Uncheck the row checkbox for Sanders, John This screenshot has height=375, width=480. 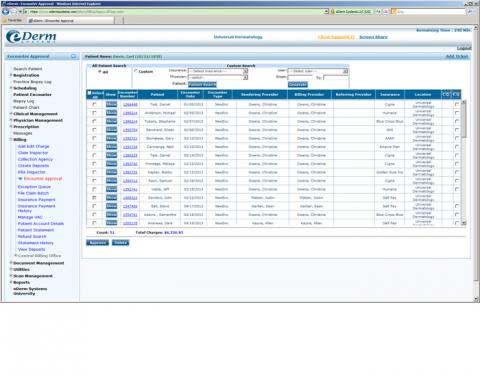click(x=94, y=198)
